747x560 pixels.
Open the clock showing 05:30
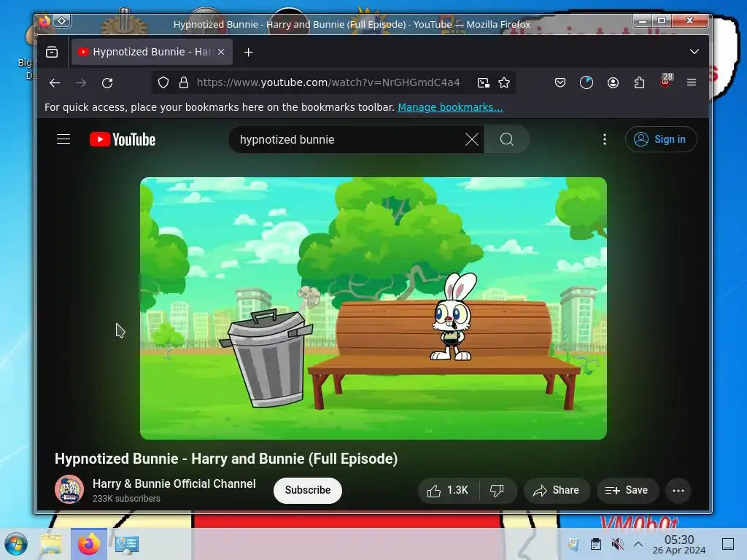pos(679,544)
